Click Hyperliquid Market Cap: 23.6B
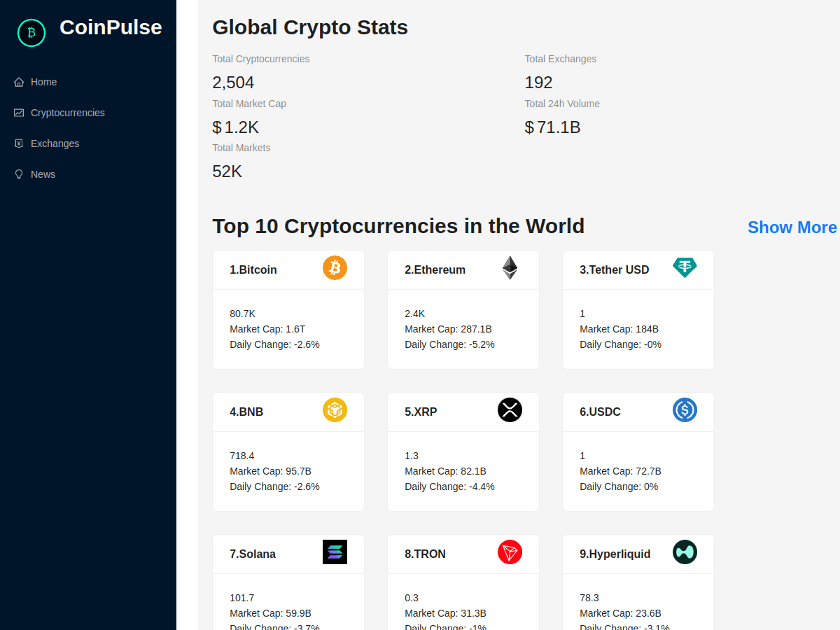The height and width of the screenshot is (630, 840). (620, 613)
